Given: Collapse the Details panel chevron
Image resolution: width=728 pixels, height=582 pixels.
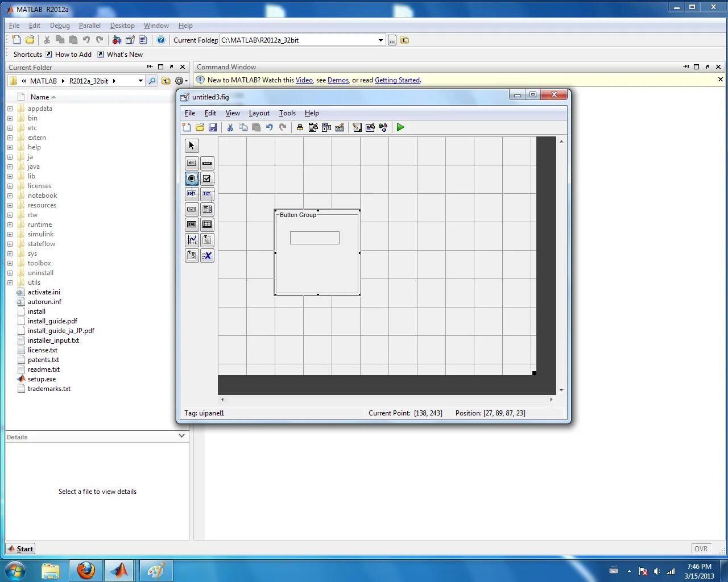Looking at the screenshot, I should 182,436.
